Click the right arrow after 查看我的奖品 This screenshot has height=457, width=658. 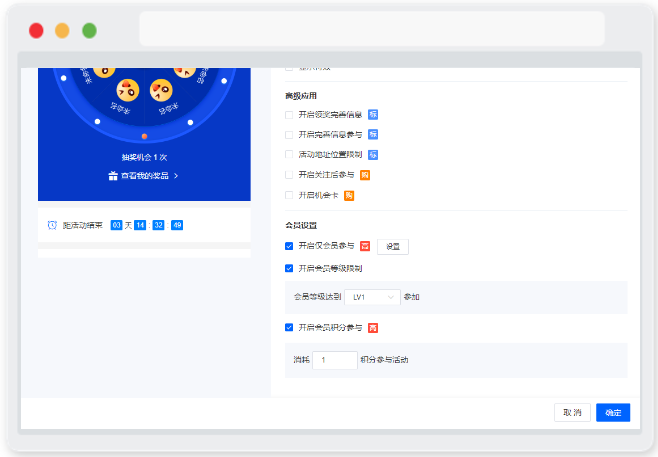point(176,176)
